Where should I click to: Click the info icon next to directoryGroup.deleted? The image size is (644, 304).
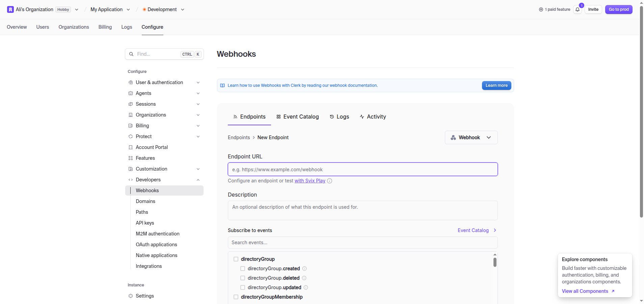coord(304,278)
